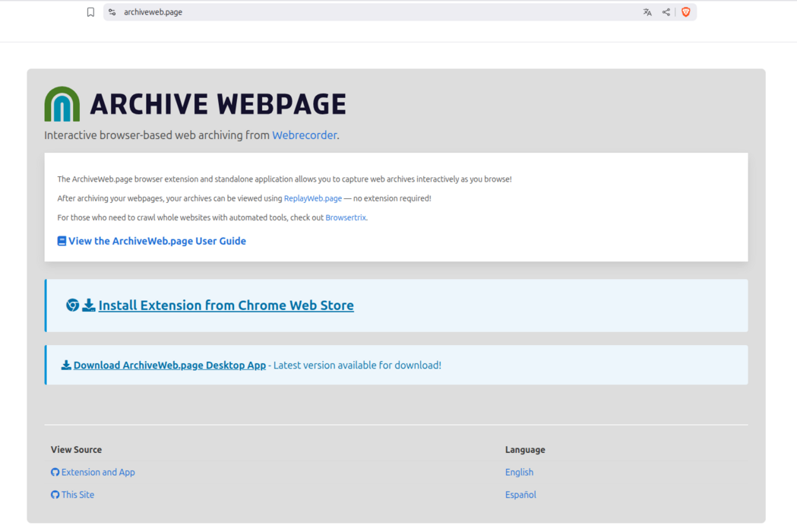797x532 pixels.
Task: Click the book icon beside User Guide
Action: tap(62, 241)
